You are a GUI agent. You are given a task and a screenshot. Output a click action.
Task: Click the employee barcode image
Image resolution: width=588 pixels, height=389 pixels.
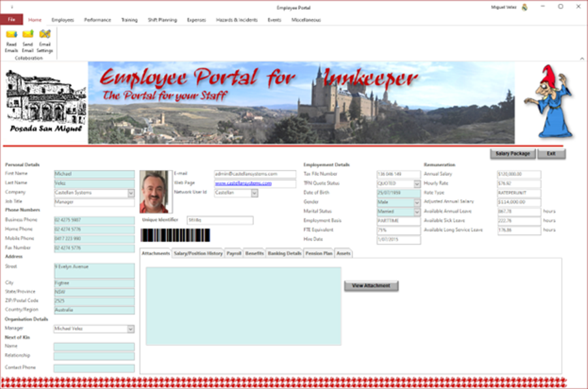point(175,235)
